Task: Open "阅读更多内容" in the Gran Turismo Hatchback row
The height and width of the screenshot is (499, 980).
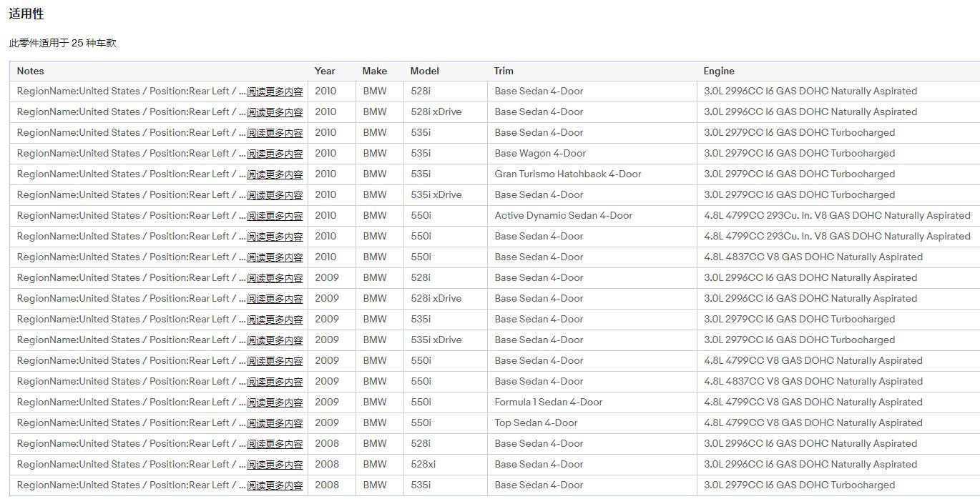Action: pyautogui.click(x=275, y=174)
